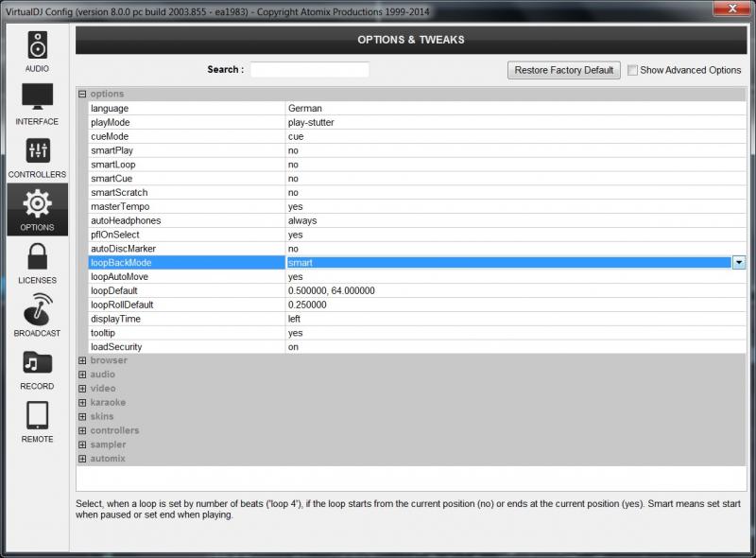The width and height of the screenshot is (756, 558).
Task: Select the highlighted loopBackMode option
Action: (417, 263)
